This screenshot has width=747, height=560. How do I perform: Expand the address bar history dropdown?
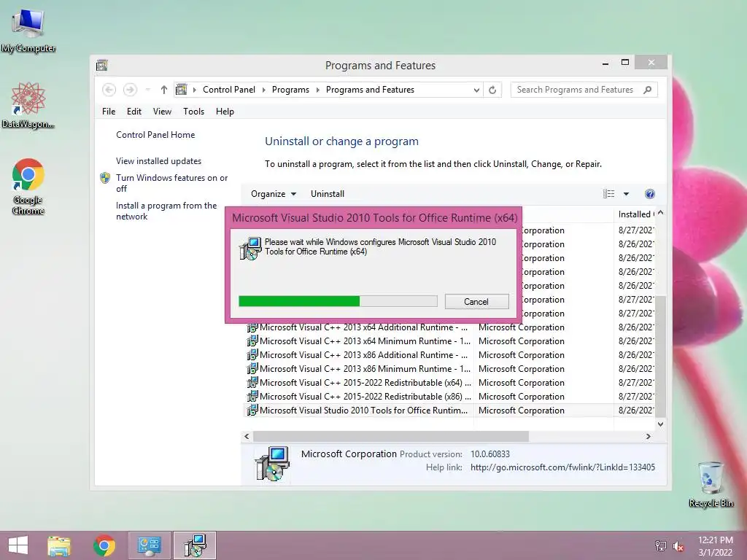(x=476, y=90)
